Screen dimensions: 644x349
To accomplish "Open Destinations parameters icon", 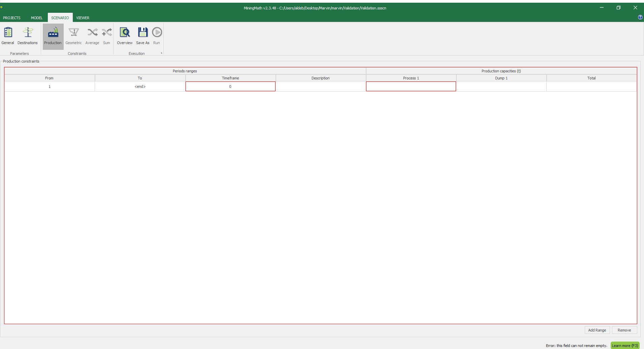I will (28, 33).
